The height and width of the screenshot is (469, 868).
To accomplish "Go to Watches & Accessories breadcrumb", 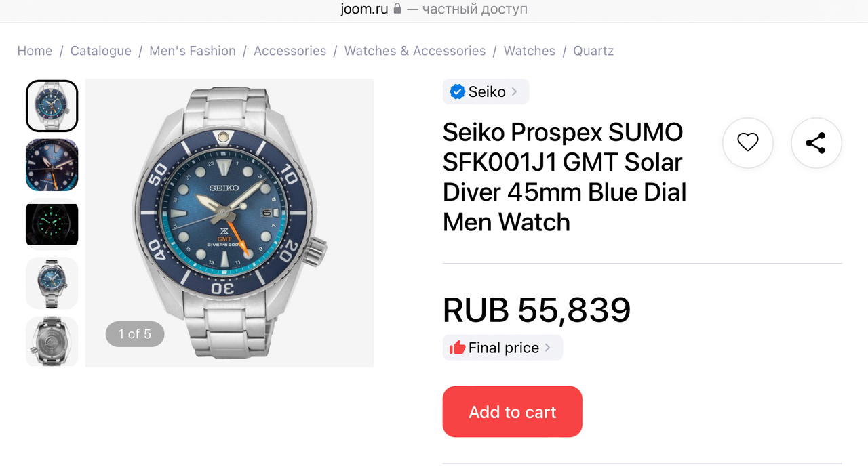I will coord(415,51).
